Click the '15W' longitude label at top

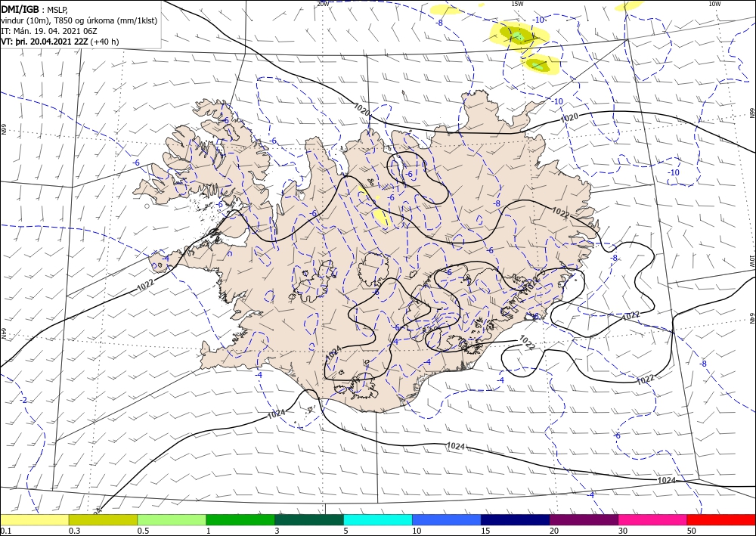click(x=517, y=4)
